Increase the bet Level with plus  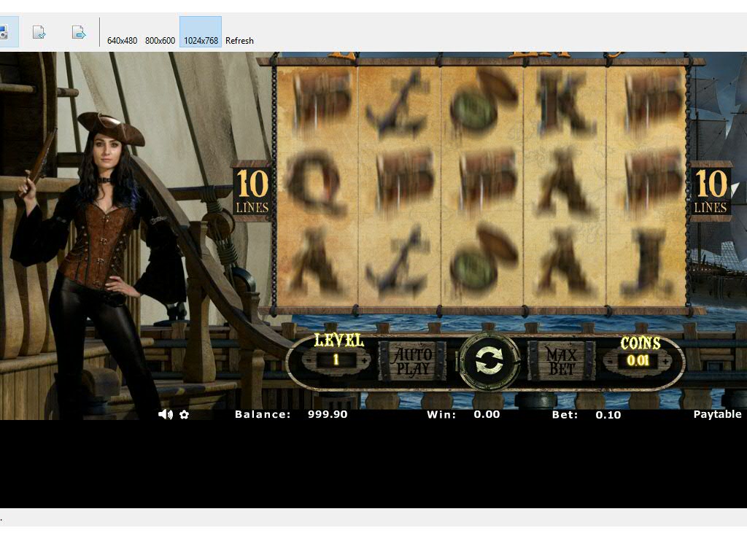365,360
